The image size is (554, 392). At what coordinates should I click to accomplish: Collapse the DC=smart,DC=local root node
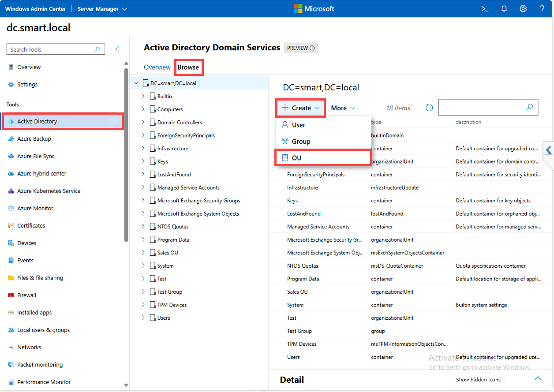click(136, 83)
